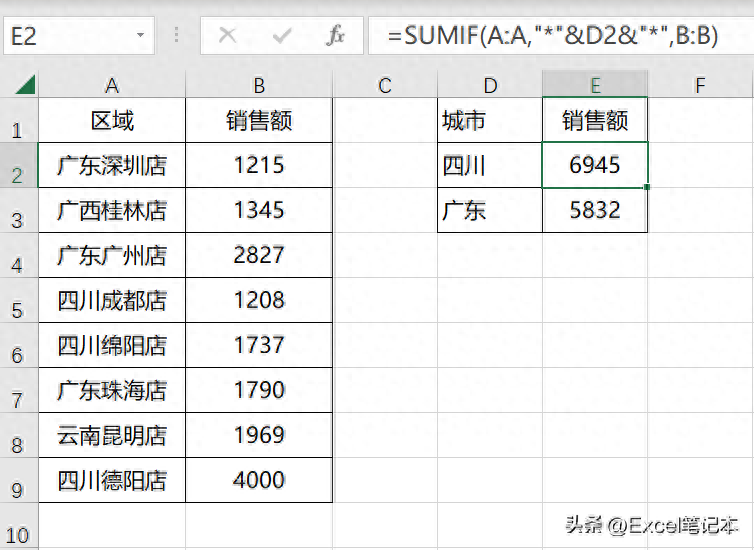
Task: Open the Name Box dropdown arrow
Action: [x=140, y=35]
